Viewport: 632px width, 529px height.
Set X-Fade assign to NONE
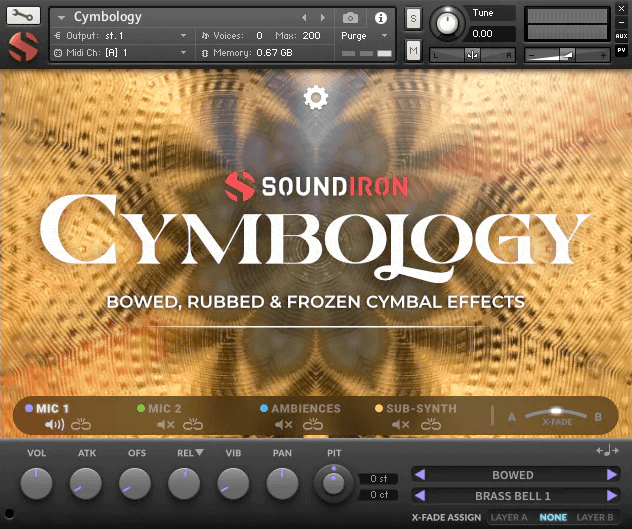point(553,517)
